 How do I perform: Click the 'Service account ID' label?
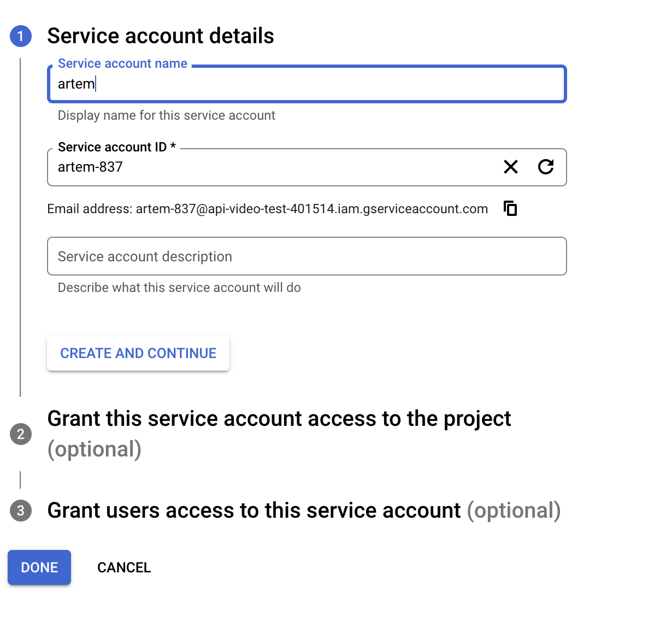[x=112, y=148]
